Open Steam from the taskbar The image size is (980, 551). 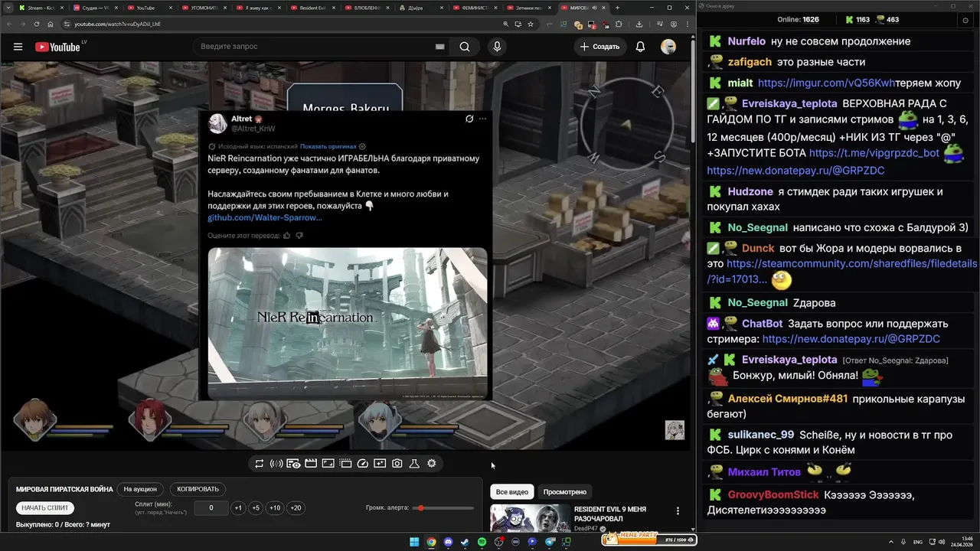pyautogui.click(x=465, y=542)
